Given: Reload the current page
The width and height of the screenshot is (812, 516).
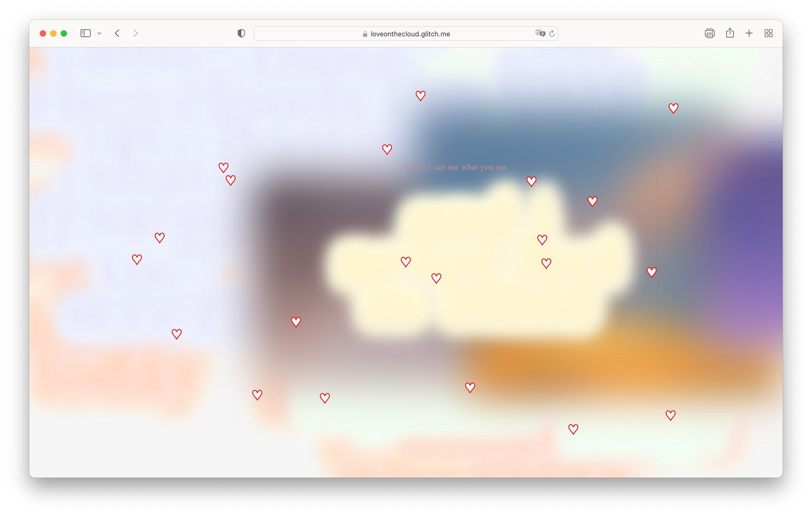Looking at the screenshot, I should 552,33.
